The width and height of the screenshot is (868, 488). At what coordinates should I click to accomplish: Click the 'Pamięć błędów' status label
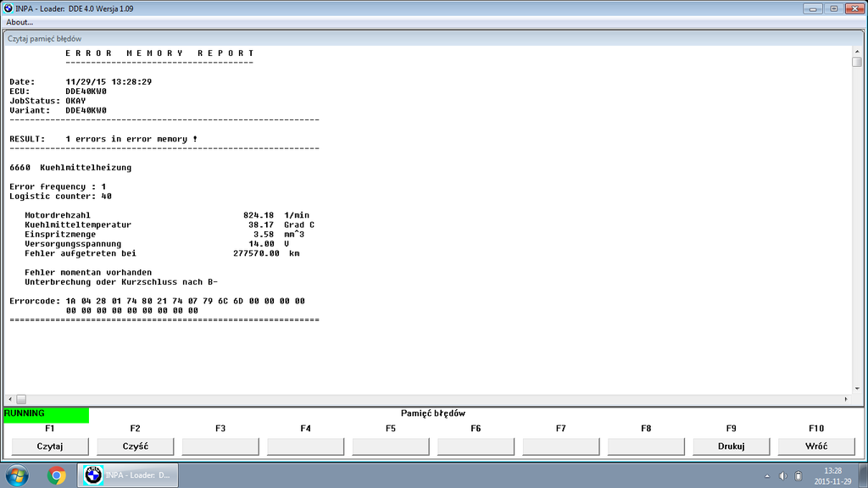(x=433, y=413)
